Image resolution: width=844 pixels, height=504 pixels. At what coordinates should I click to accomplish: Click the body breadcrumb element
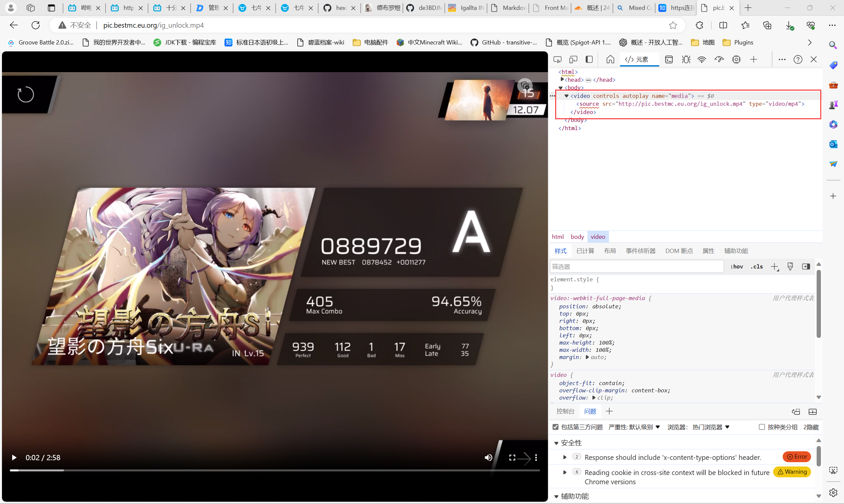click(577, 237)
